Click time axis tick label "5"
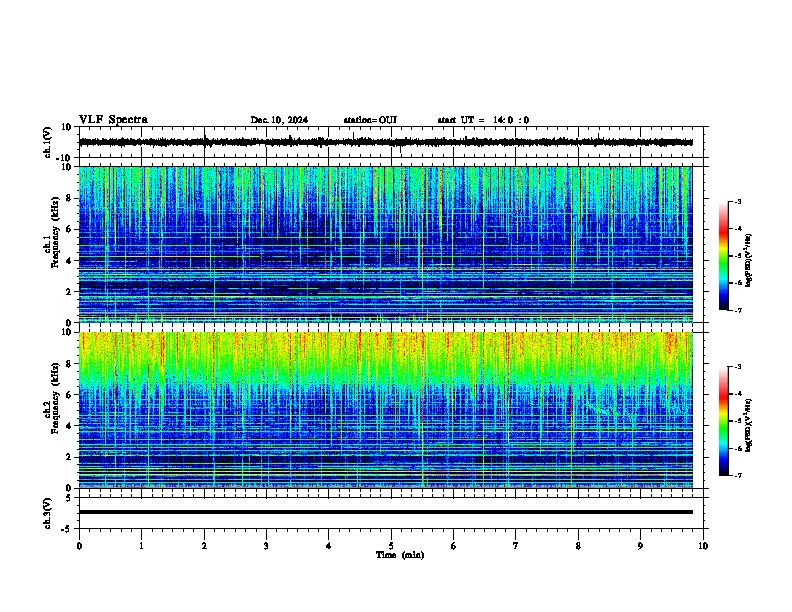 click(391, 546)
